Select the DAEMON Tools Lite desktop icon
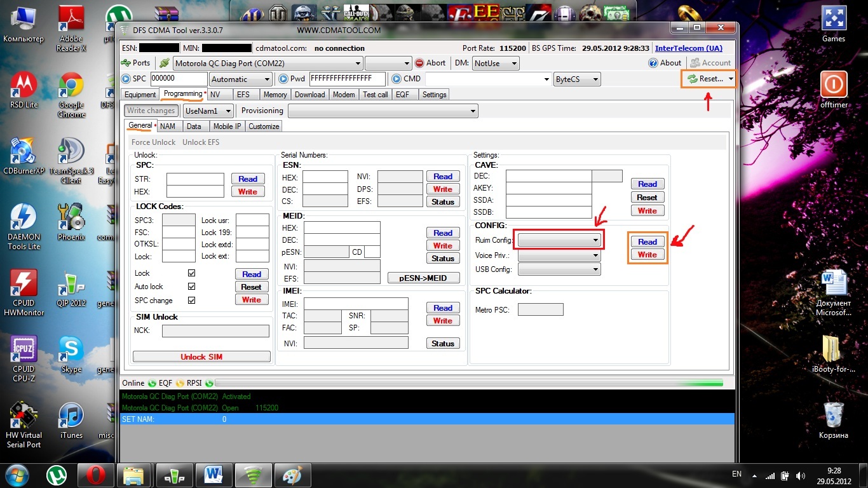This screenshot has height=488, width=868. click(x=24, y=227)
